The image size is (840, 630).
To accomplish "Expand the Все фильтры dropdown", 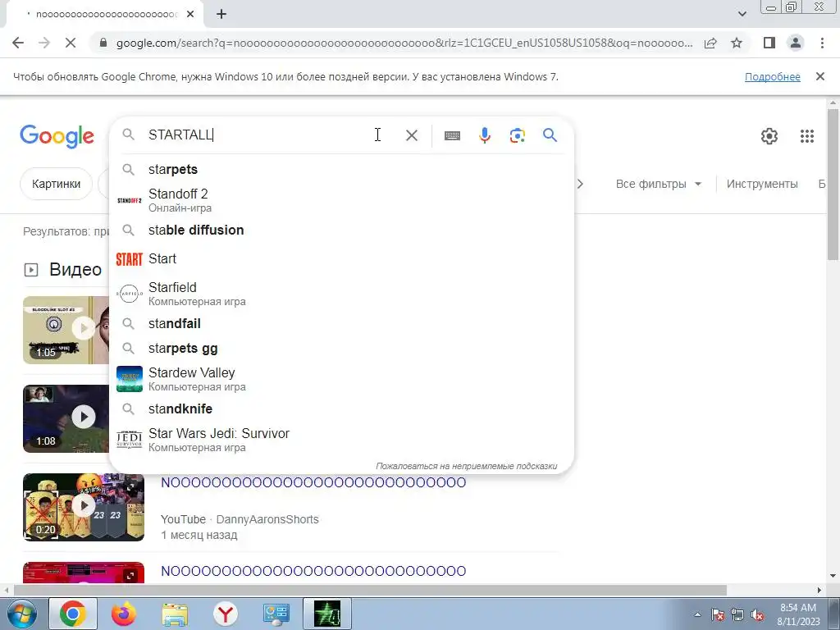I will tap(659, 184).
